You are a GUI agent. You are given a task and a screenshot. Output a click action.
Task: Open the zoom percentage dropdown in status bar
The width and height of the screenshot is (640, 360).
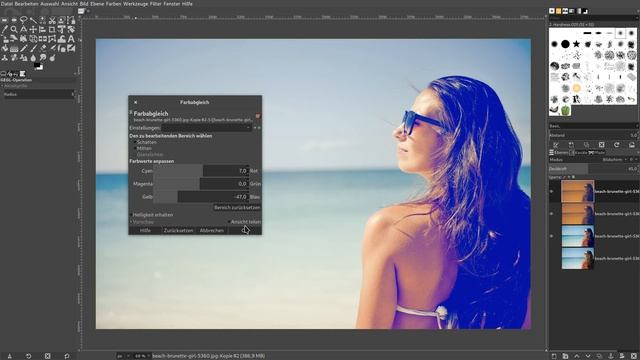[142, 356]
